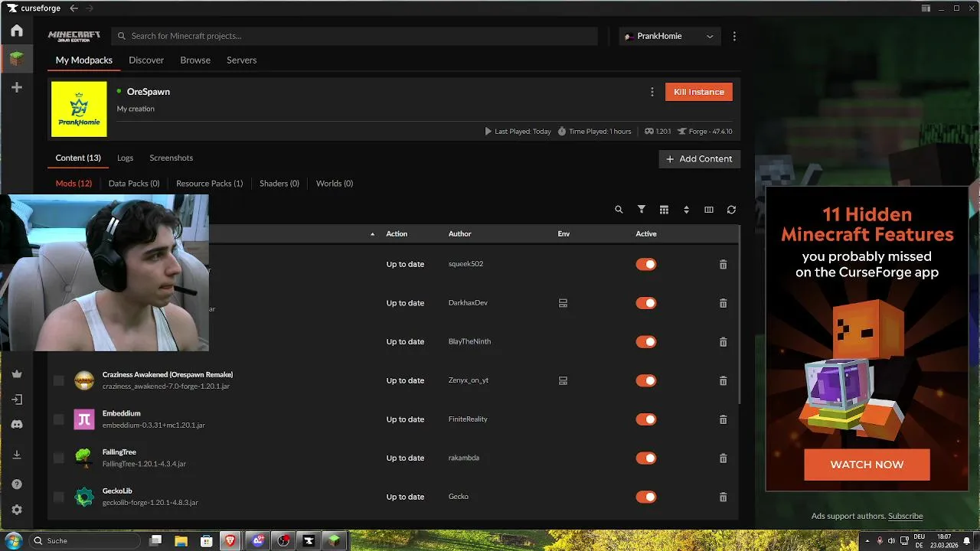Check the Embeddium row checkbox
Viewport: 980px width, 551px height.
click(x=59, y=419)
